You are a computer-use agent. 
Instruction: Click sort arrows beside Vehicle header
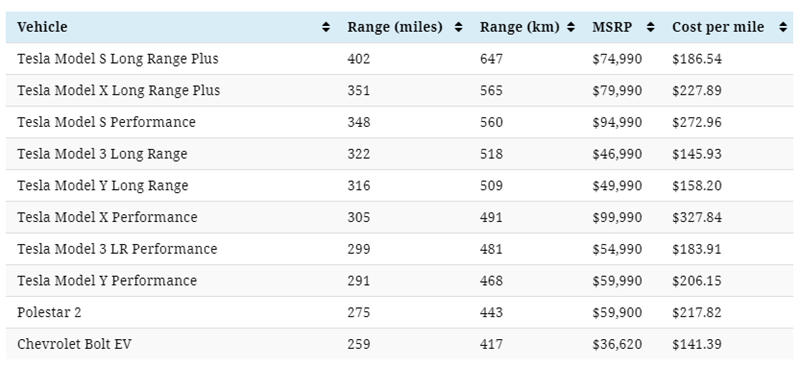326,28
